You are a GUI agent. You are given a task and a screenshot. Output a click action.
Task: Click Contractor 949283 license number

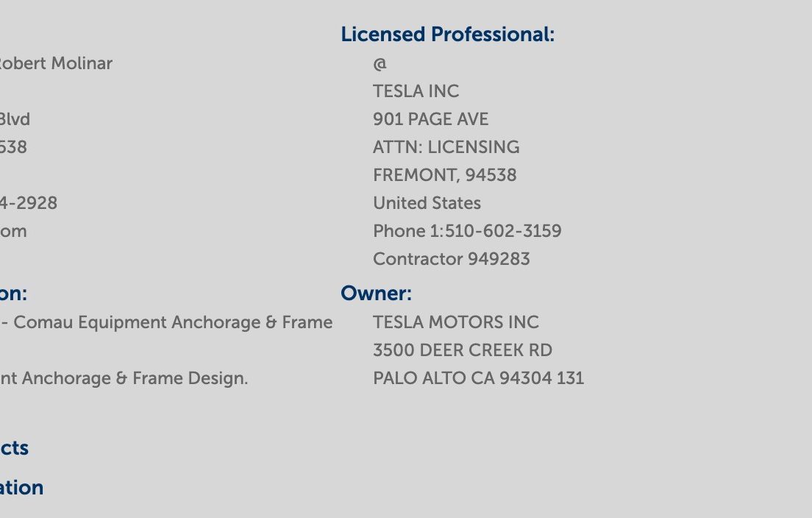tap(451, 259)
